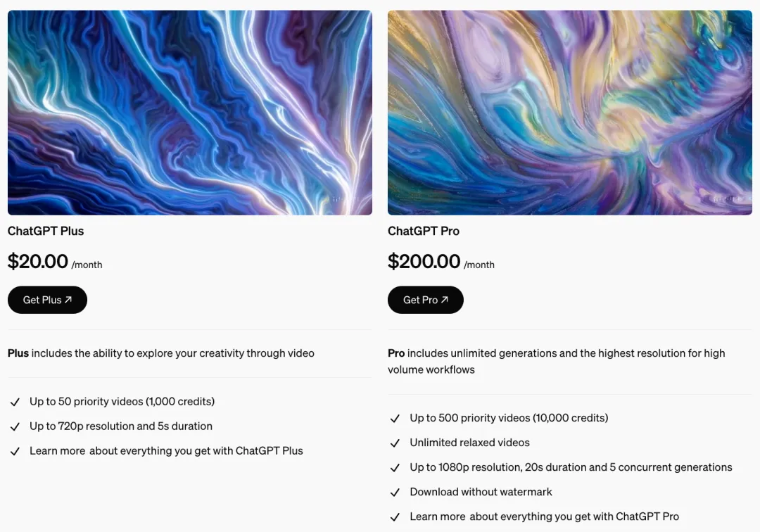Viewport: 760px width, 532px height.
Task: Select the ChatGPT Pro plan title
Action: (424, 231)
